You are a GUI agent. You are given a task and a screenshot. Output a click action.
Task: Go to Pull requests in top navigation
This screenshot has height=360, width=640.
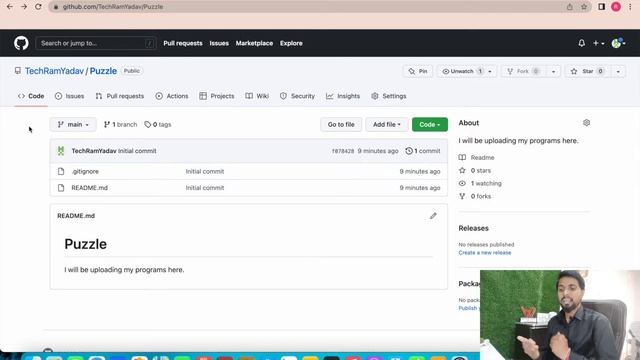point(183,43)
